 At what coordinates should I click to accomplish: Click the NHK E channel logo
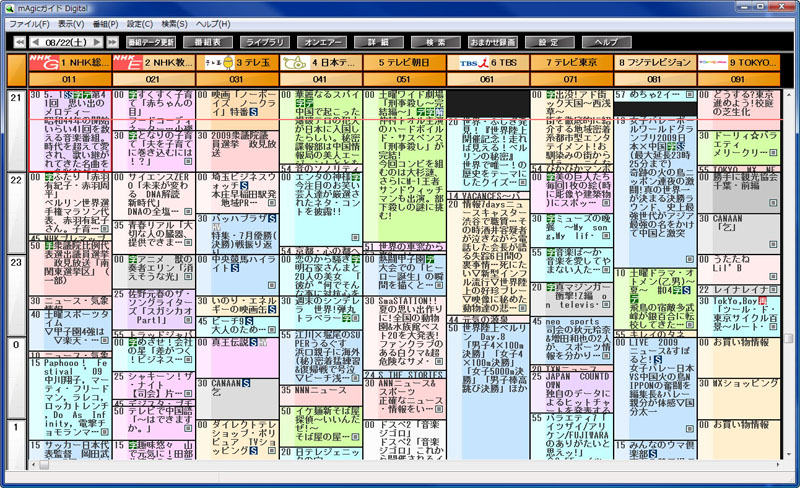pyautogui.click(x=127, y=62)
